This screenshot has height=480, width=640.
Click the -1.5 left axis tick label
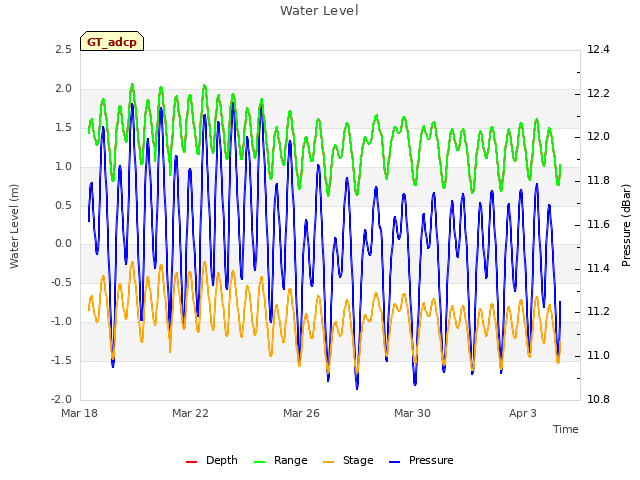coord(61,360)
